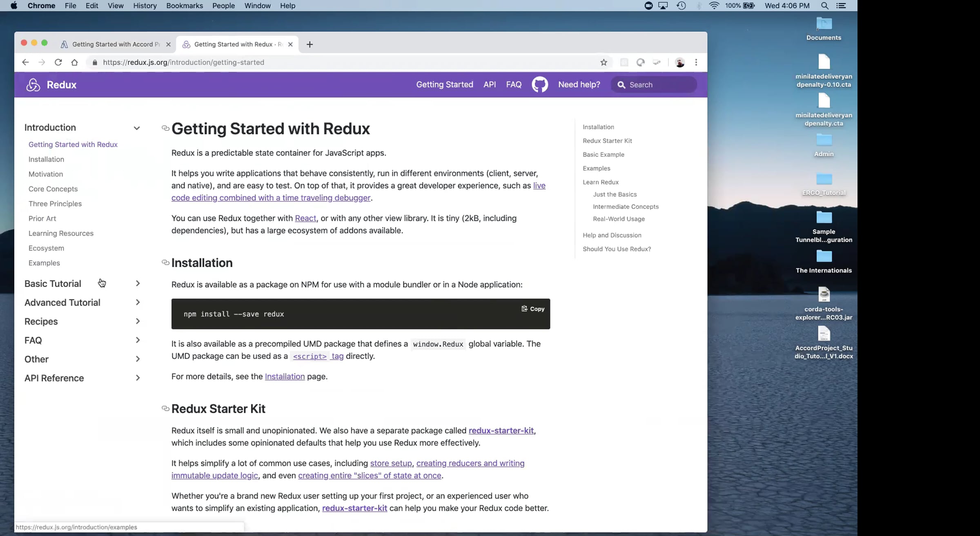This screenshot has height=536, width=980.
Task: Collapse the Introduction sidebar section
Action: 137,128
